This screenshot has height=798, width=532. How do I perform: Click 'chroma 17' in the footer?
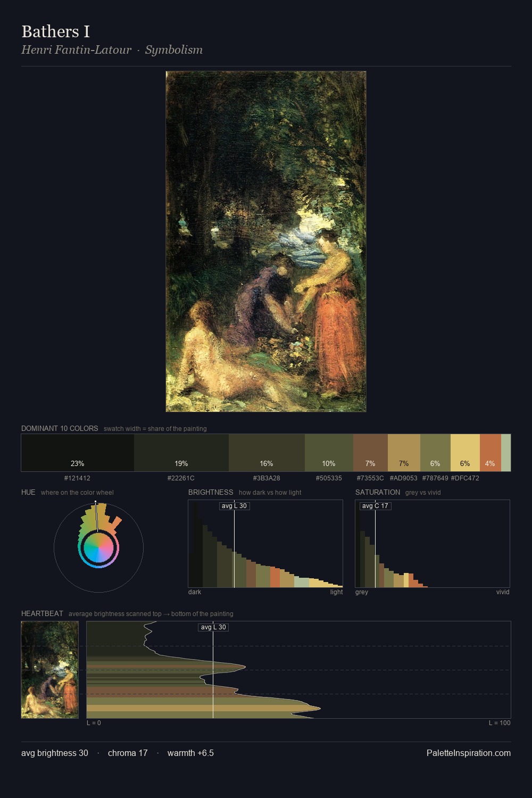pos(128,753)
